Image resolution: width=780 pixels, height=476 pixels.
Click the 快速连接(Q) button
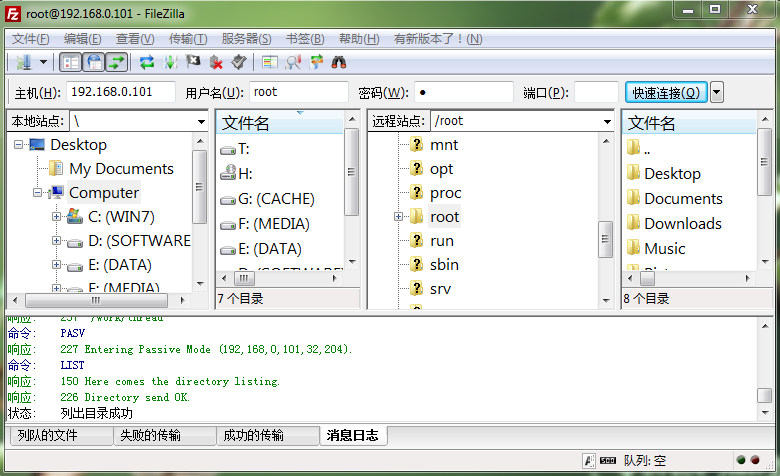(666, 92)
